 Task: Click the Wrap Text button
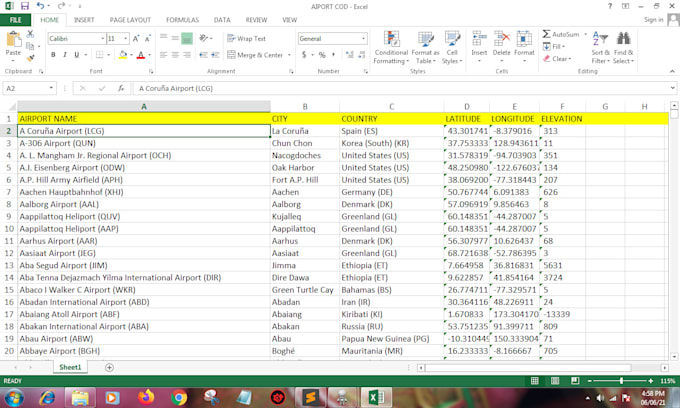tap(246, 39)
